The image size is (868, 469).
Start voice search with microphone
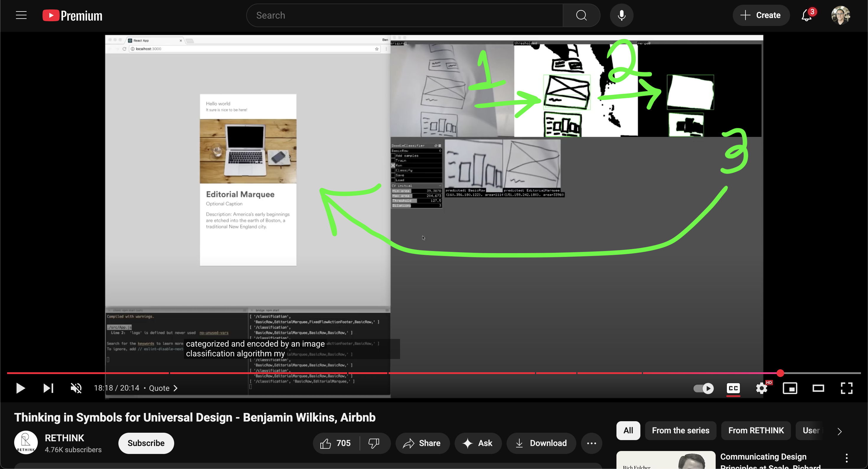[621, 15]
